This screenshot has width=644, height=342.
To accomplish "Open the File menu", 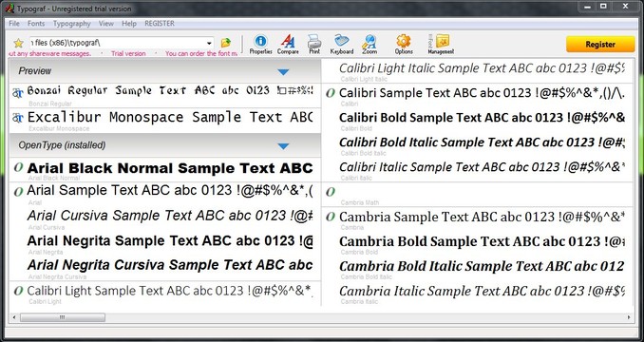I will pos(14,24).
